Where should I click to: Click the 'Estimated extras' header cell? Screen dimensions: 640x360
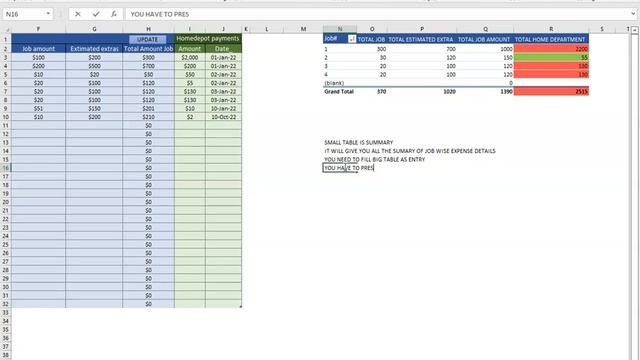coord(94,49)
